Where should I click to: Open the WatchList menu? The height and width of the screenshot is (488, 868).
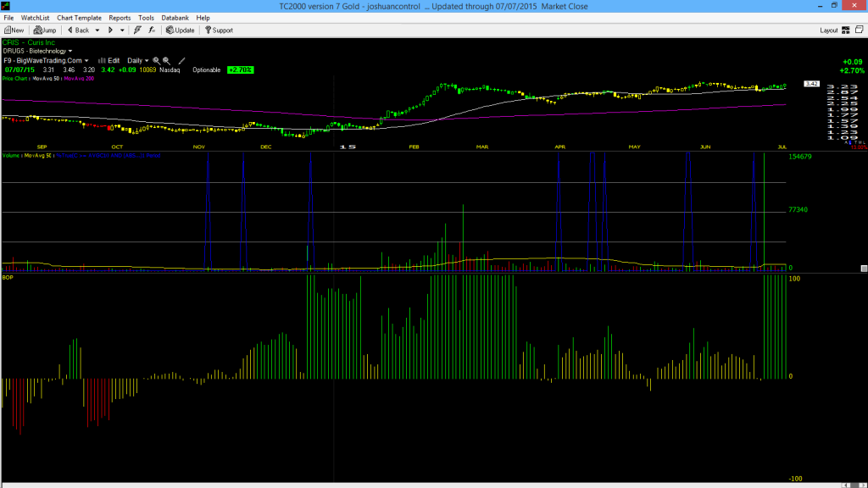coord(35,18)
